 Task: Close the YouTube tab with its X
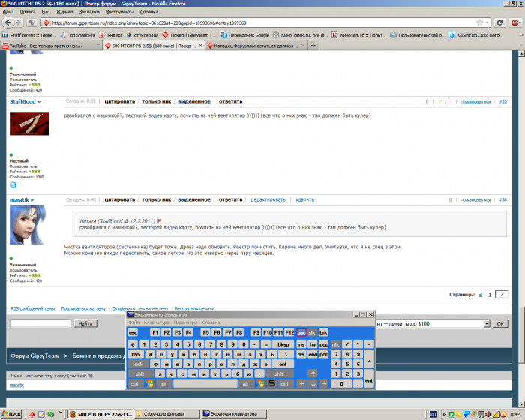click(98, 46)
